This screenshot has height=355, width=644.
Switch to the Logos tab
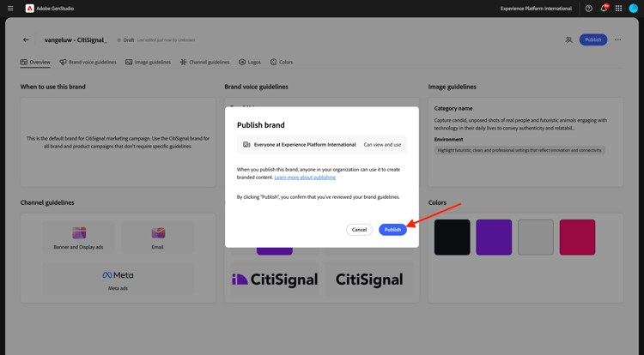pos(250,63)
